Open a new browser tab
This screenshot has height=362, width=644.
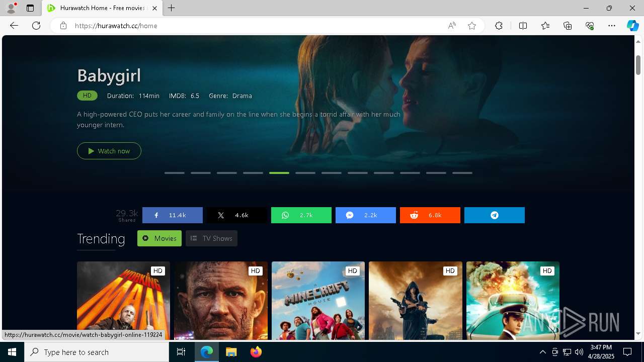click(x=172, y=8)
